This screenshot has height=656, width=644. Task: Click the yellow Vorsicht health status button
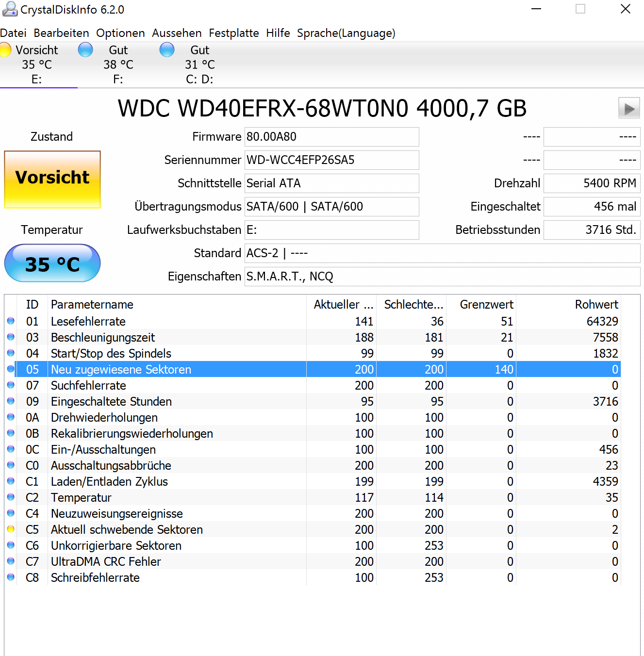52,180
